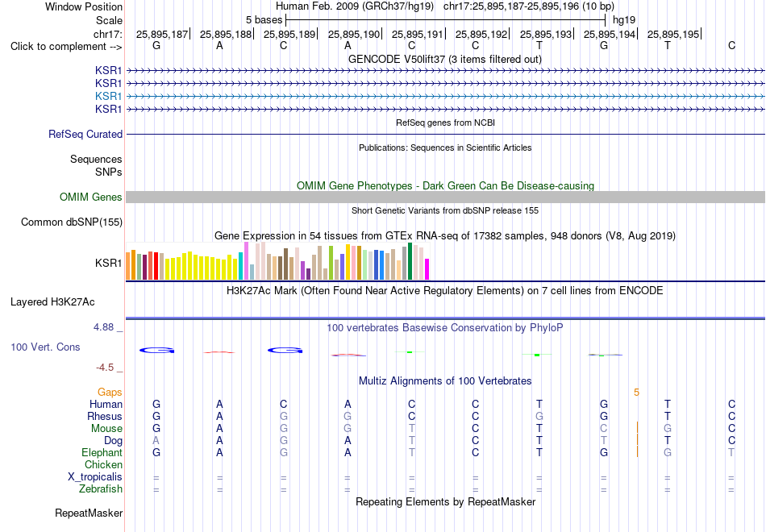Click the GTEx Gene Expression track title

(x=445, y=236)
